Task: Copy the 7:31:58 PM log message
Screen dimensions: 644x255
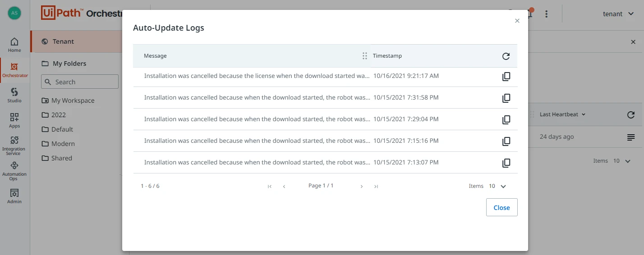Action: (x=506, y=98)
